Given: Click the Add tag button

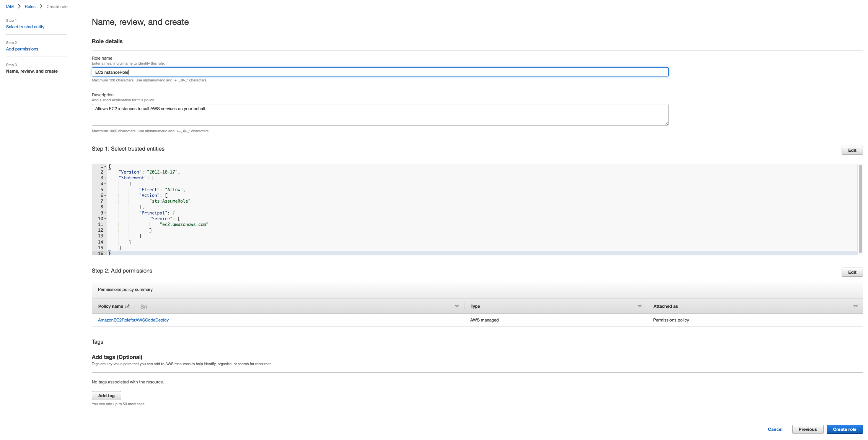Looking at the screenshot, I should (106, 395).
